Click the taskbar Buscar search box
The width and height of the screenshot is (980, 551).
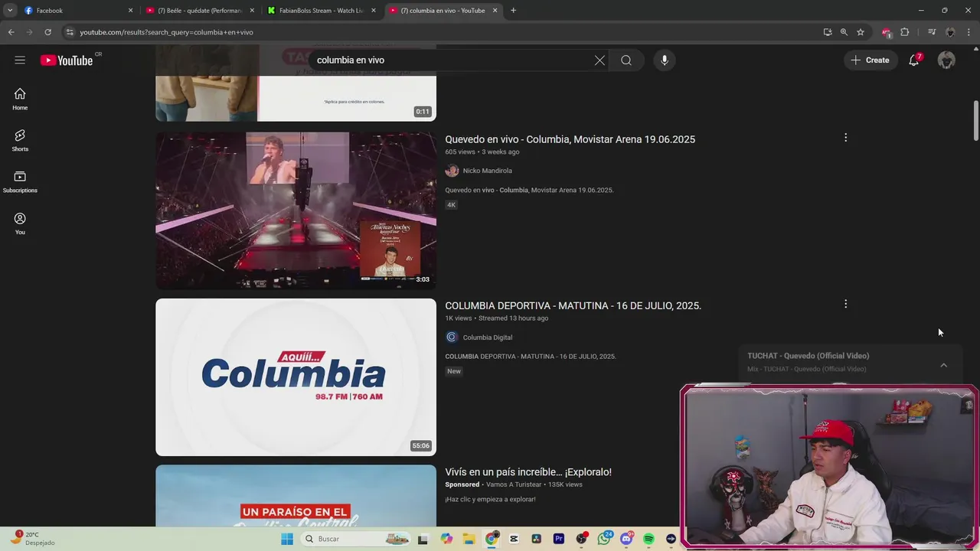356,539
